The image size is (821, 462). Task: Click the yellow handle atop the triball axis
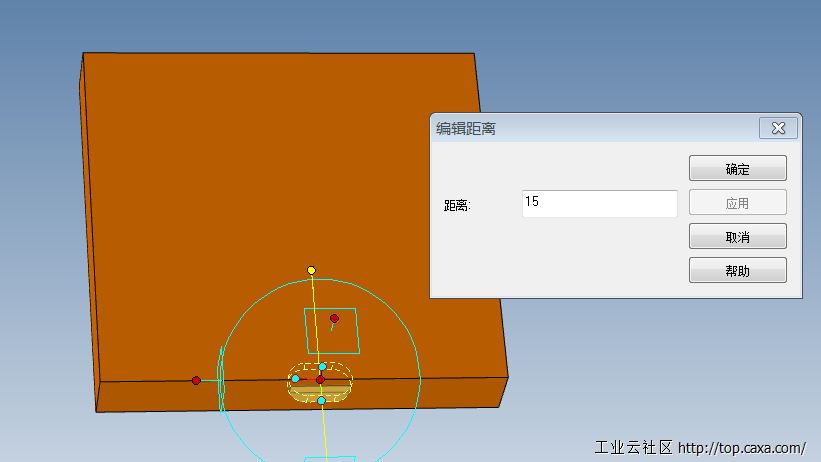tap(311, 270)
